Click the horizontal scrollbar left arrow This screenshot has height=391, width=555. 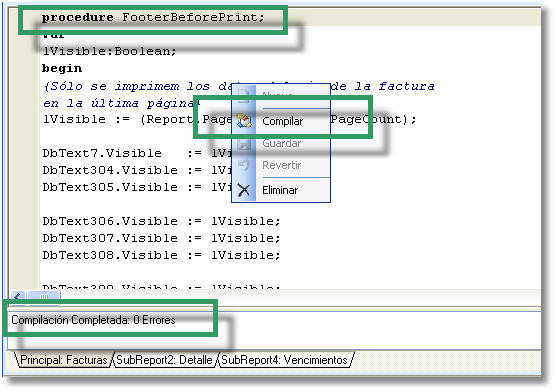[x=17, y=296]
